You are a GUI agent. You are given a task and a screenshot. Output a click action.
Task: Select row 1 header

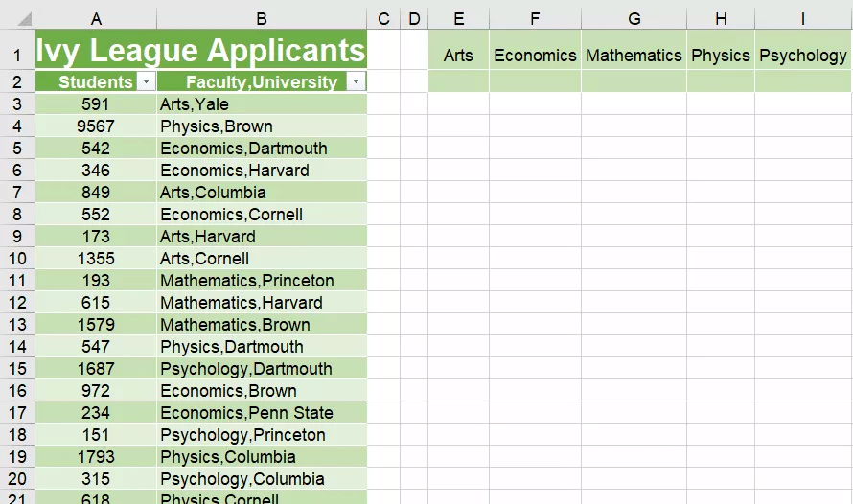(x=17, y=56)
